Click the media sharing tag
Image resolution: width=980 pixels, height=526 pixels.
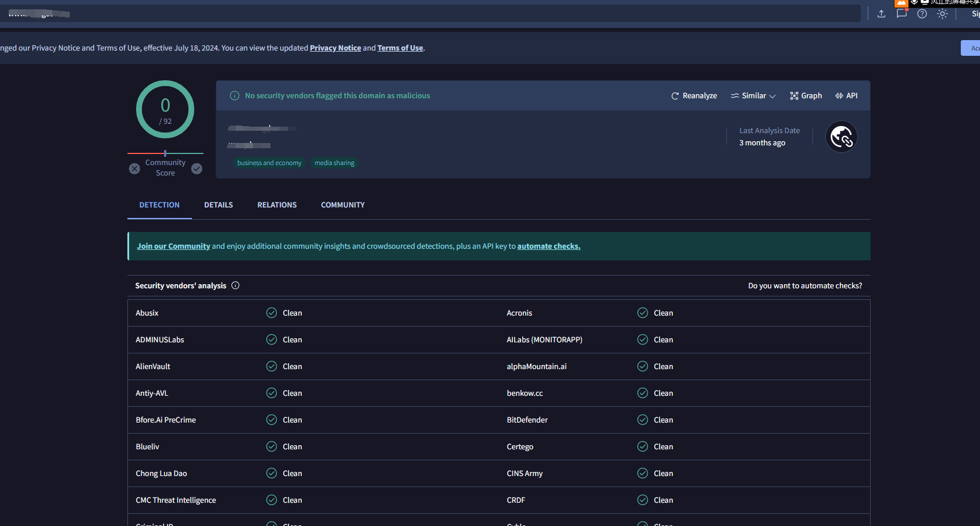(x=334, y=163)
